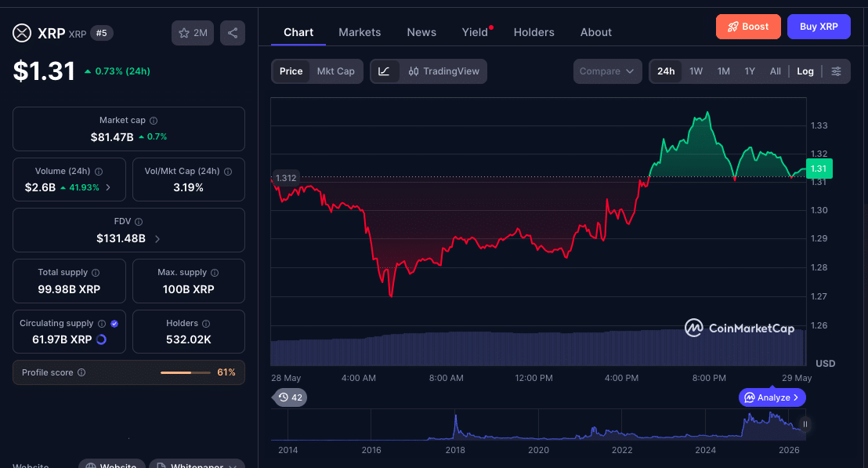Click Max. supply info icon

[215, 273]
